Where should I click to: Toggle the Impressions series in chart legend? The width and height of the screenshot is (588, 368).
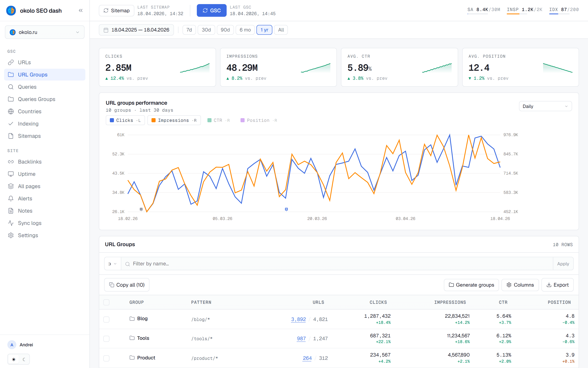point(174,120)
